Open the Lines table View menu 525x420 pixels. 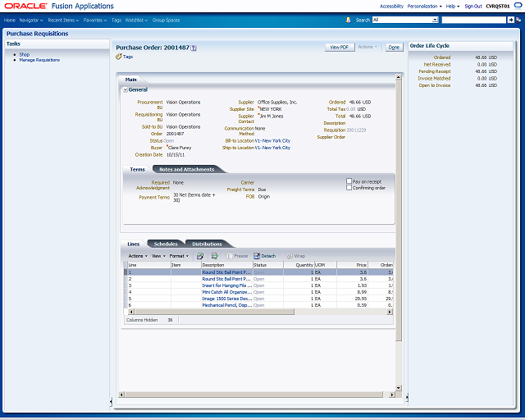158,256
